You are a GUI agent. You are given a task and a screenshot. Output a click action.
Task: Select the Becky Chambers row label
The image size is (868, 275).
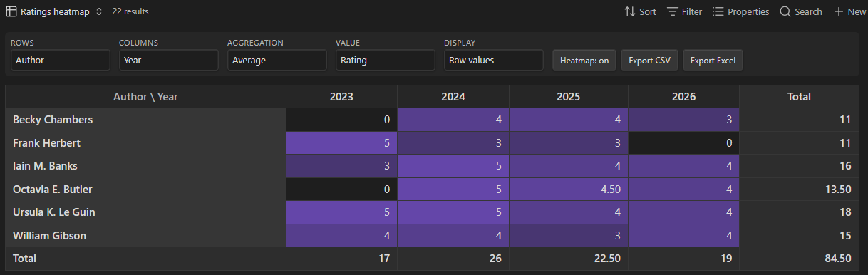pyautogui.click(x=146, y=120)
